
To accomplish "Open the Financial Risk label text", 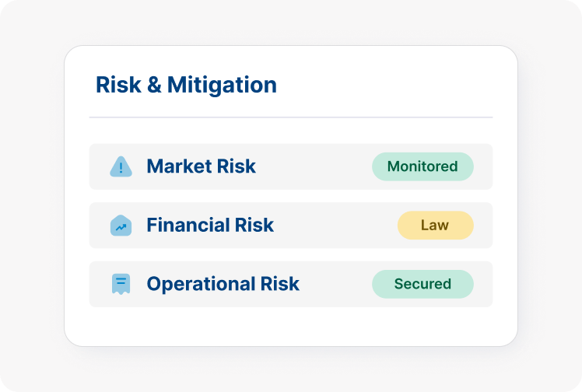I will tap(210, 226).
